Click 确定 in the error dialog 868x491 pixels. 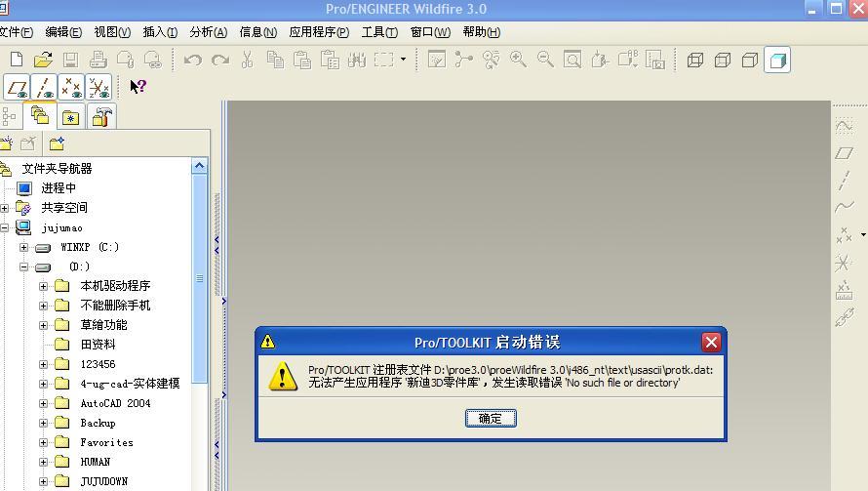click(491, 419)
